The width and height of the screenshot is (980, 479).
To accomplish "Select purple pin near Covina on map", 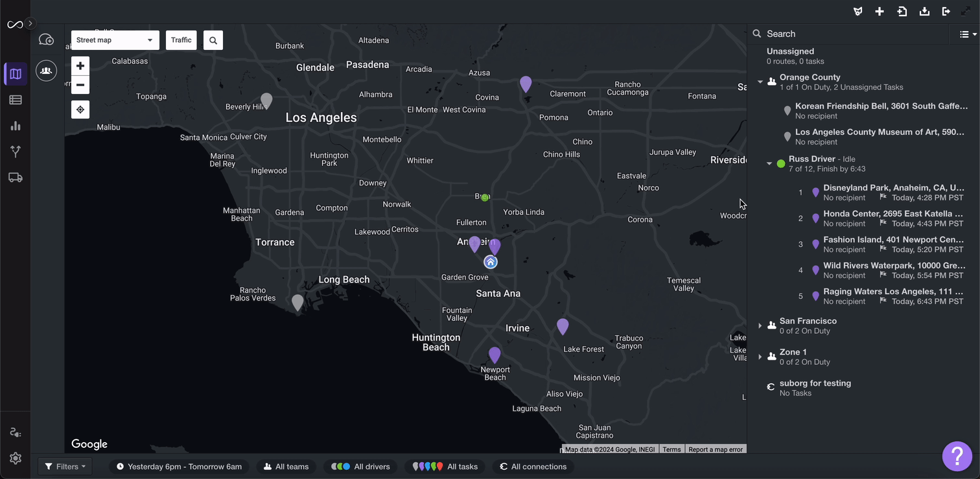I will coord(526,84).
